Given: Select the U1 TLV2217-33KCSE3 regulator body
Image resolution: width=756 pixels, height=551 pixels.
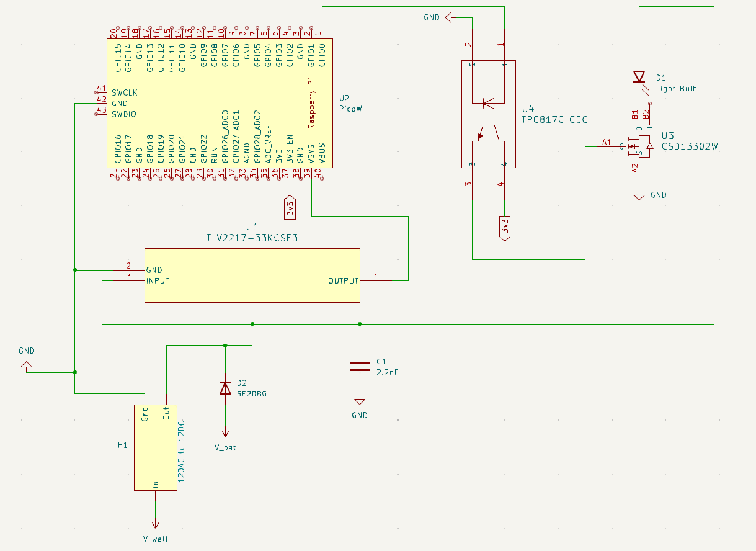Looking at the screenshot, I should tap(252, 275).
